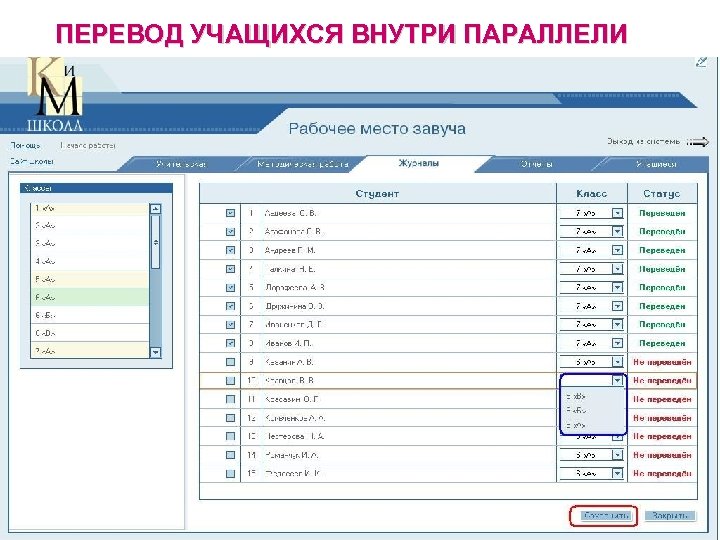Click the Закрыть button
The image size is (720, 540).
[670, 516]
